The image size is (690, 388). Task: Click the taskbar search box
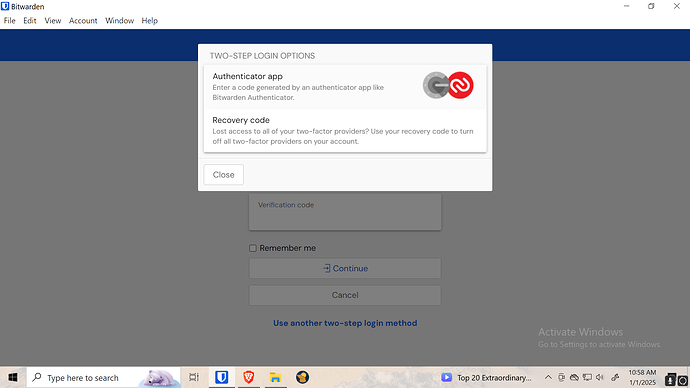(104, 377)
